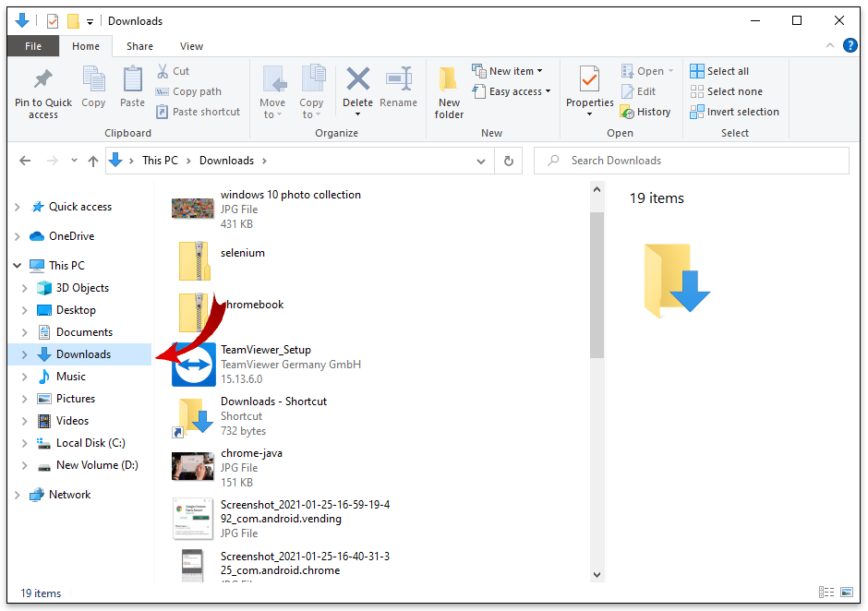
Task: Open the File menu tab
Action: point(33,46)
